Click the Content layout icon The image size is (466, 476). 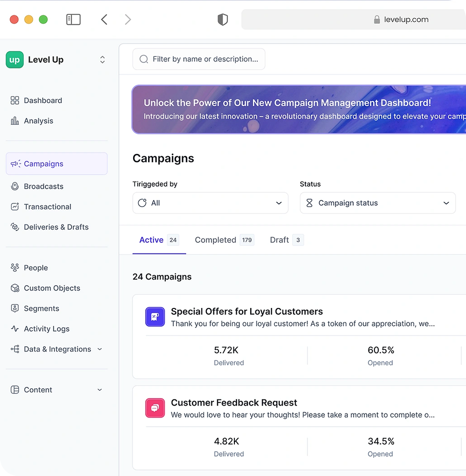(x=14, y=390)
